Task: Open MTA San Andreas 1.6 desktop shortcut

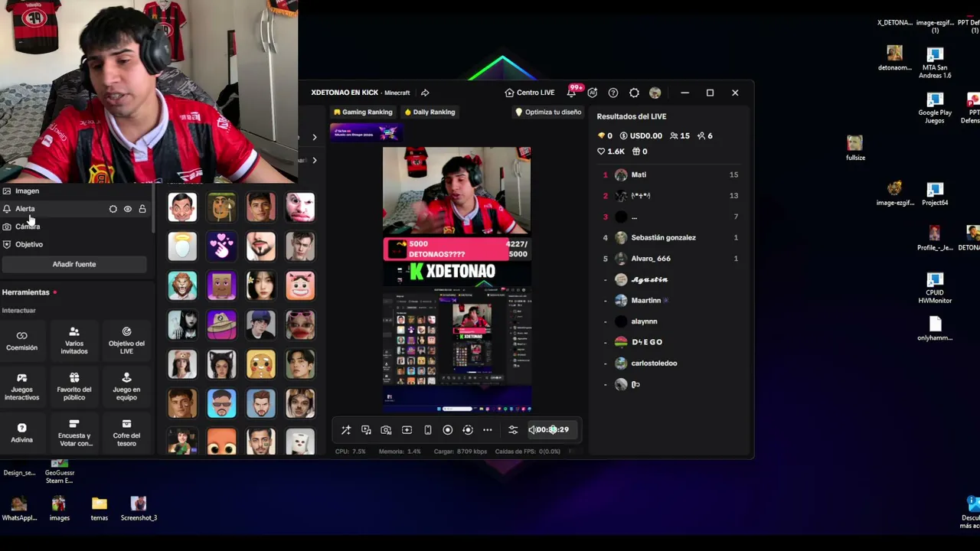Action: [x=935, y=64]
